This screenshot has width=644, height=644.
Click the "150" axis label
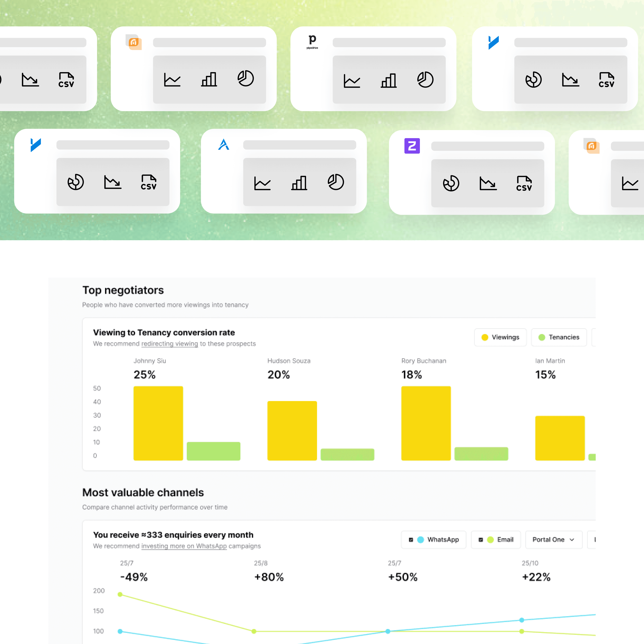[99, 611]
